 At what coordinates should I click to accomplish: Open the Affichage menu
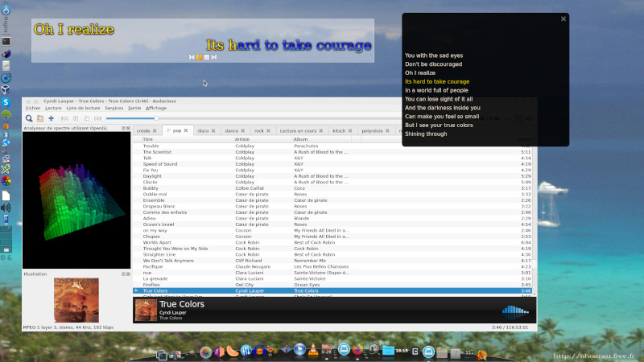tap(156, 108)
